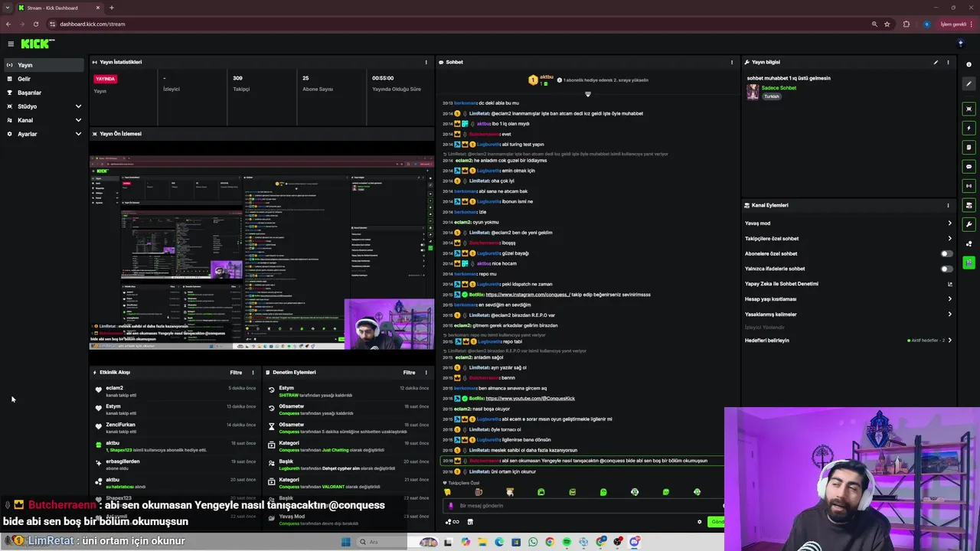Open the shop icon below chat input
The image size is (980, 551).
[470, 522]
